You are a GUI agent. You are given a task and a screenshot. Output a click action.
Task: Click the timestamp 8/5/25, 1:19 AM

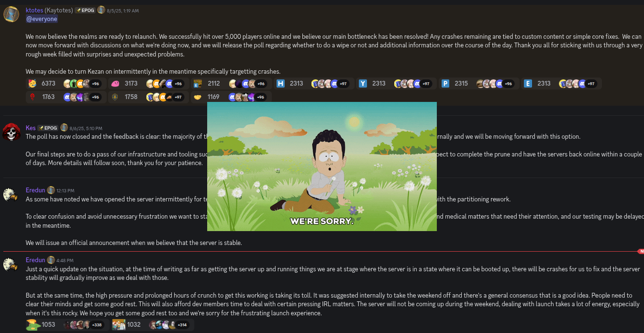click(x=123, y=11)
